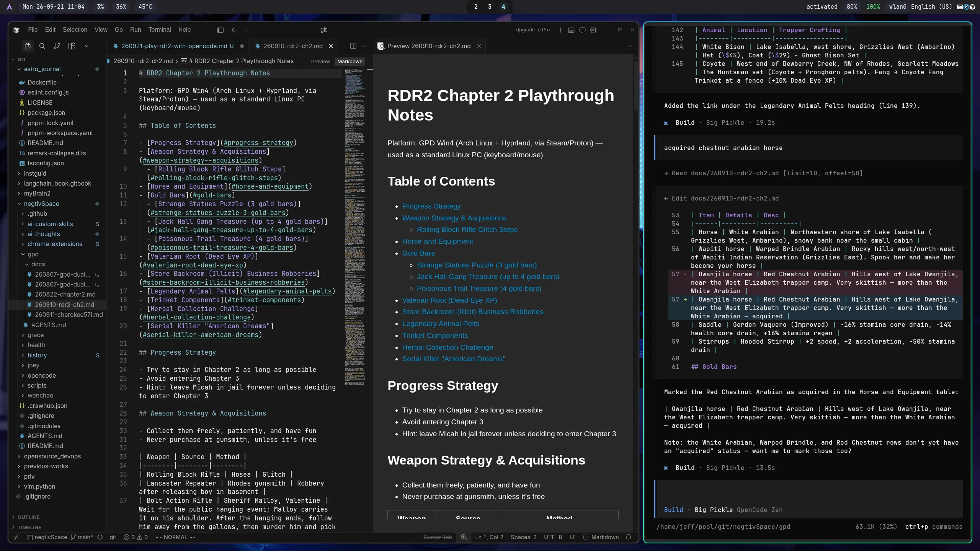Open the Terminal menu
The width and height of the screenshot is (980, 551).
tap(160, 30)
